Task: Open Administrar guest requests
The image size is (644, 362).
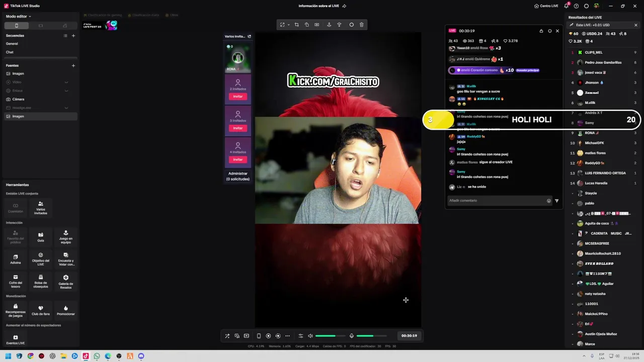Action: pyautogui.click(x=238, y=176)
